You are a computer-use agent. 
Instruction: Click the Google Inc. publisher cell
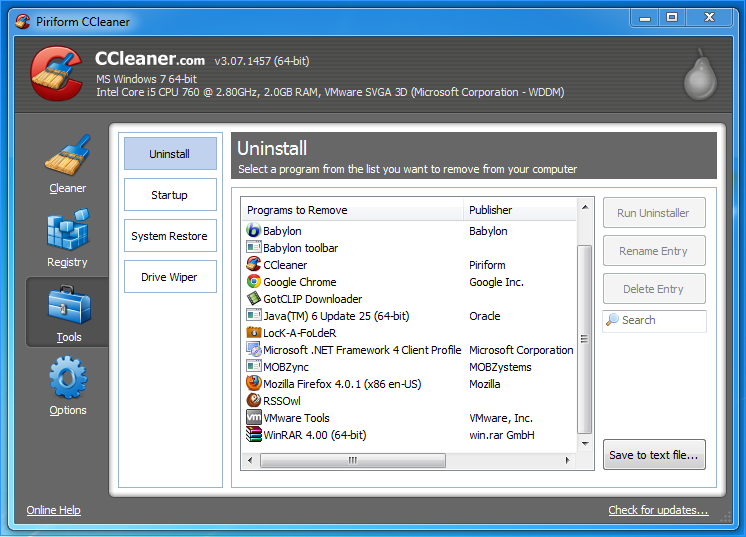[496, 282]
